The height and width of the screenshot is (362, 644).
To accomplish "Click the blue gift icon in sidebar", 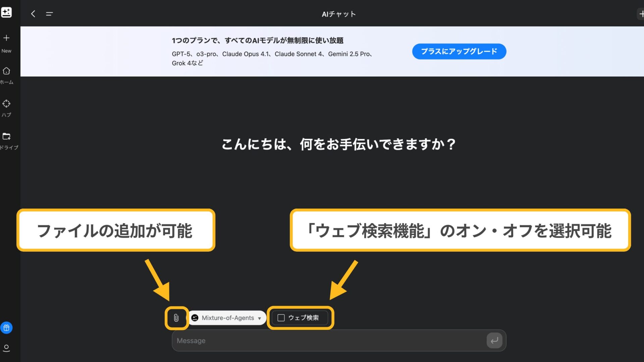I will pos(6,328).
